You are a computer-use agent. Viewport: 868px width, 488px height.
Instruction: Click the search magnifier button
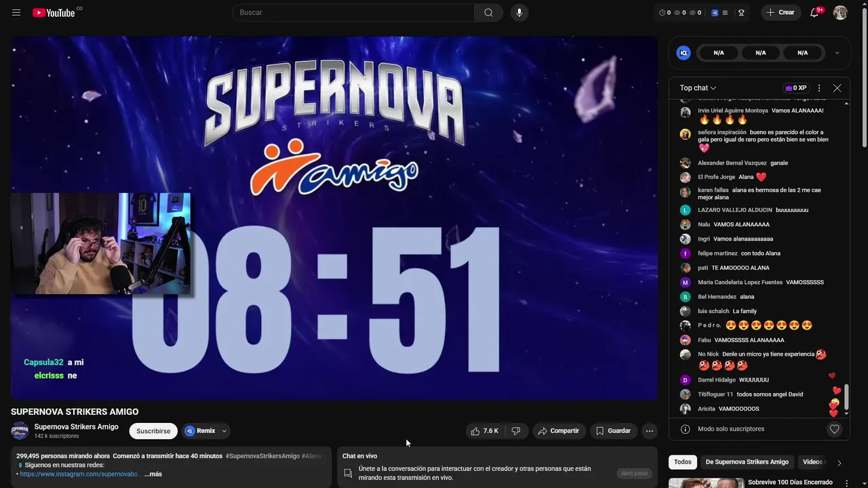point(488,12)
